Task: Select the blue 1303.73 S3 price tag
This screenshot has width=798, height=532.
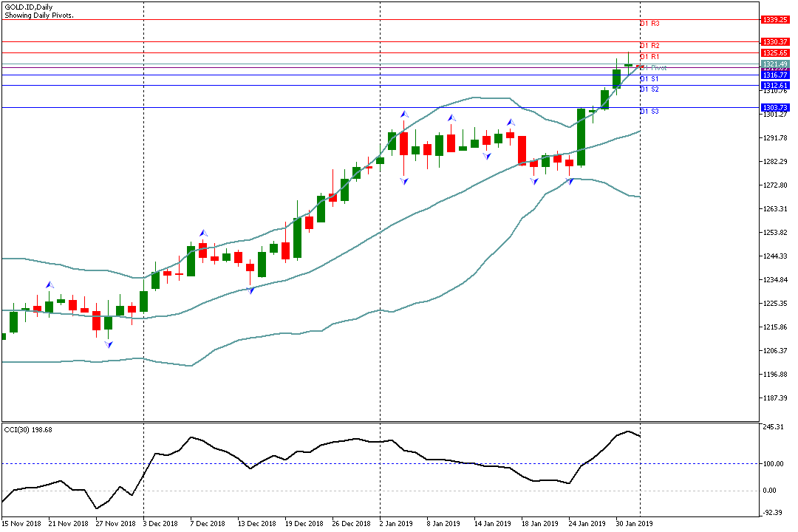Action: (775, 108)
